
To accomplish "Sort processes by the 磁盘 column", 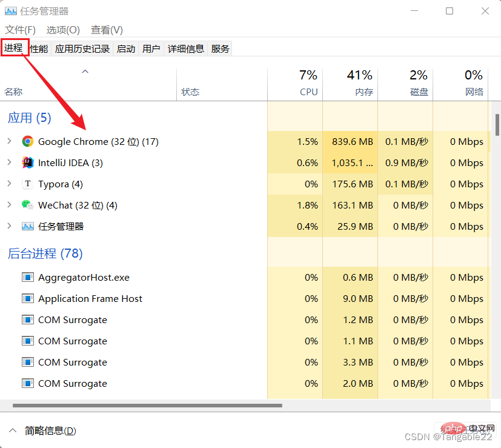I will point(405,84).
